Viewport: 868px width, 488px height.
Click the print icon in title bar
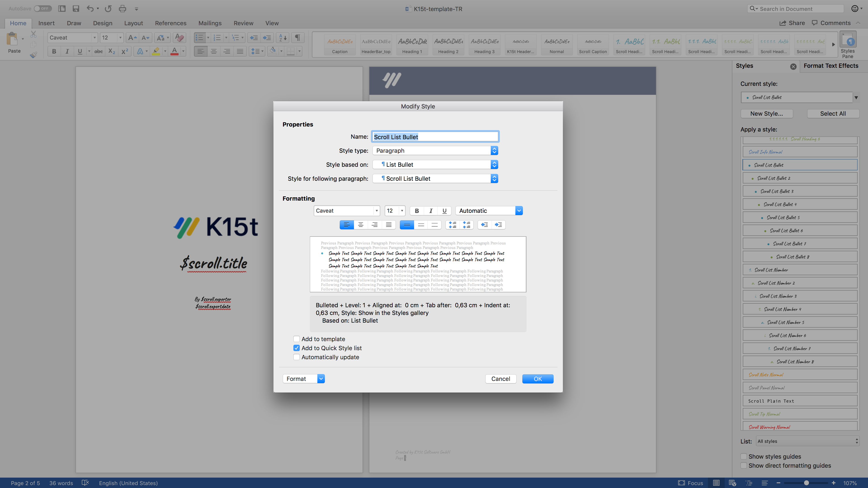122,9
